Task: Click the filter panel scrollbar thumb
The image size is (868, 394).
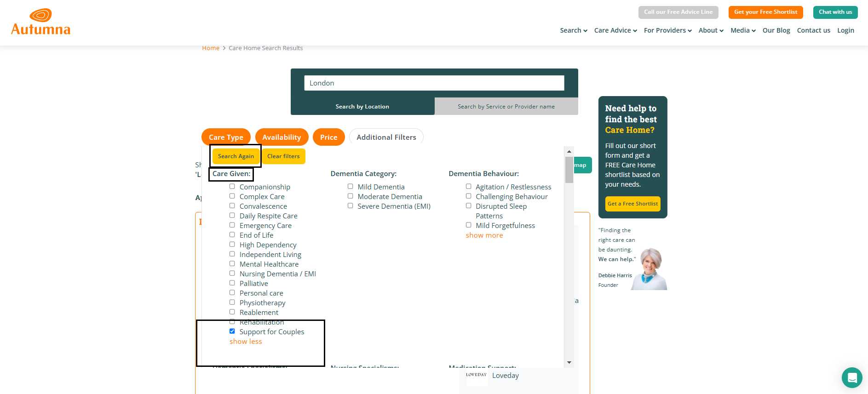Action: pos(569,170)
